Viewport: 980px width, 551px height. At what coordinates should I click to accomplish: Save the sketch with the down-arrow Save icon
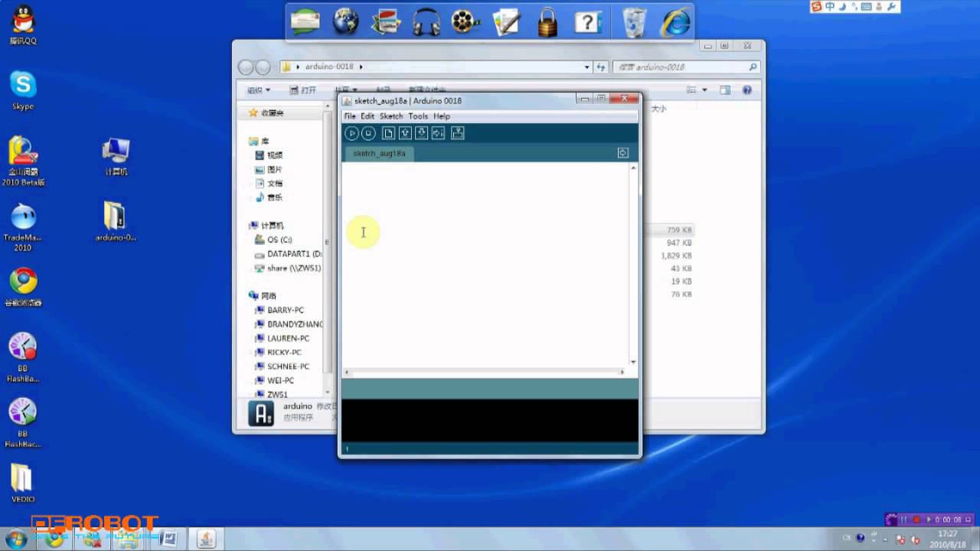[421, 133]
